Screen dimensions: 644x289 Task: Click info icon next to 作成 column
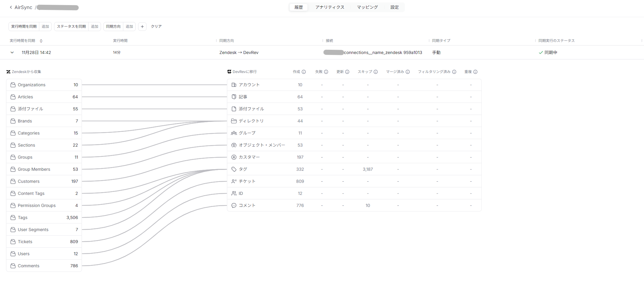point(304,72)
